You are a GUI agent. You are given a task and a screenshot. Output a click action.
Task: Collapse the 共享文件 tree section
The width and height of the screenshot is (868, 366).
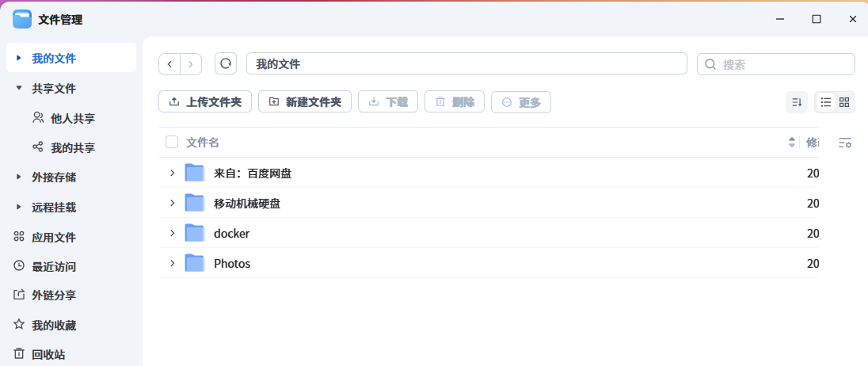pyautogui.click(x=19, y=88)
